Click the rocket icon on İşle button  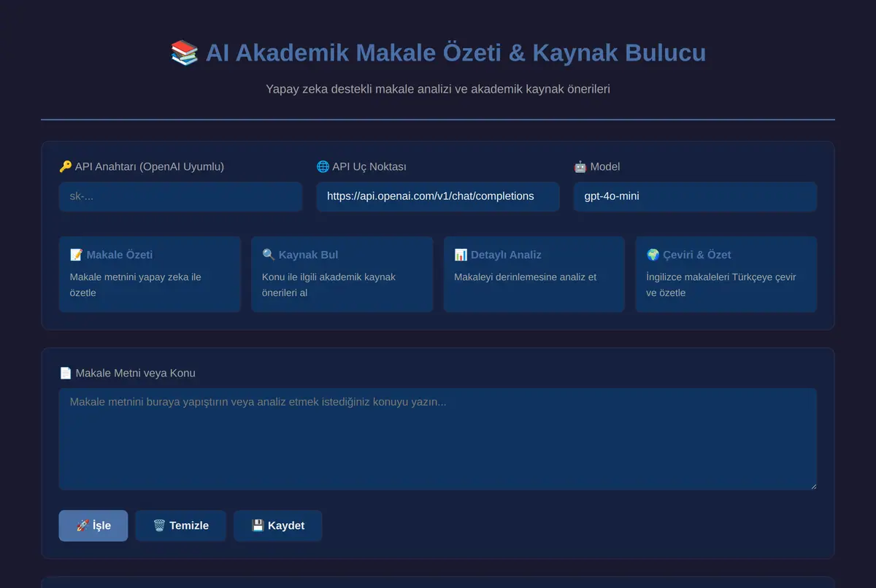(82, 525)
